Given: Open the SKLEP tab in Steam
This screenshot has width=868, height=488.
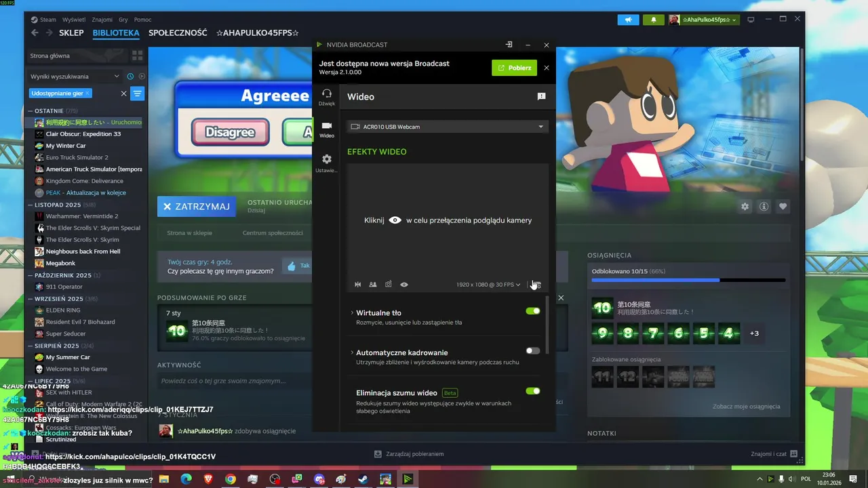Looking at the screenshot, I should 71,33.
